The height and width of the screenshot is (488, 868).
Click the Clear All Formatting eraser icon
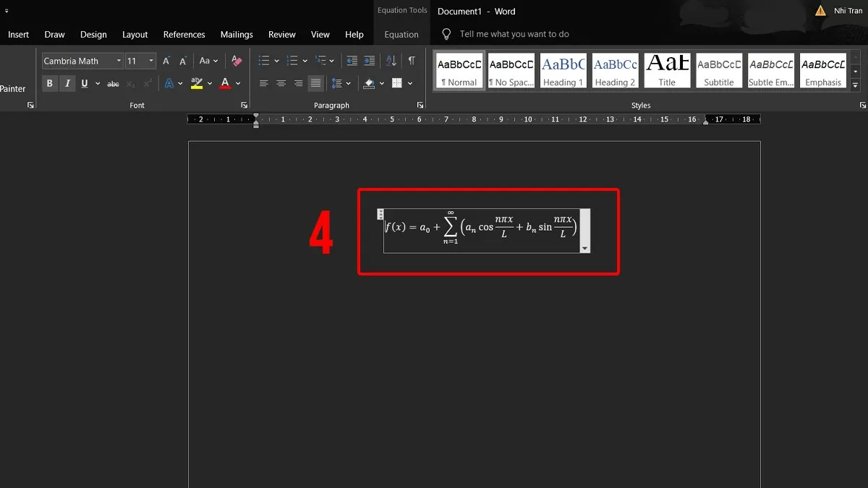237,61
